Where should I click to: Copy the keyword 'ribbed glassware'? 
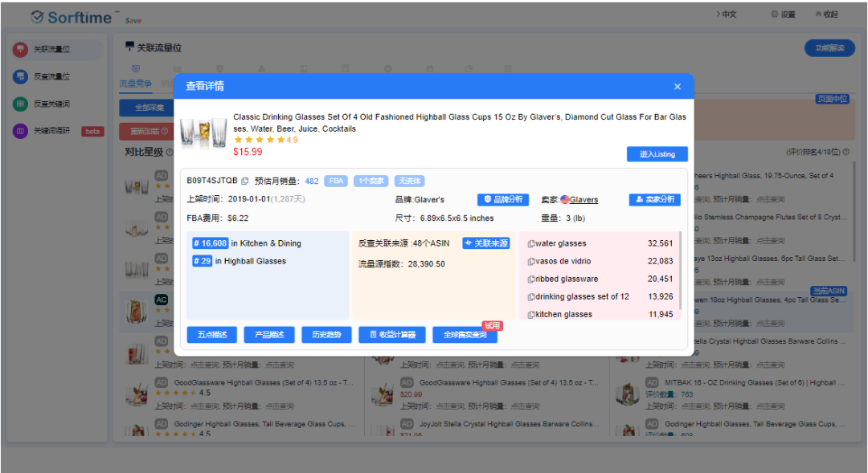(531, 279)
